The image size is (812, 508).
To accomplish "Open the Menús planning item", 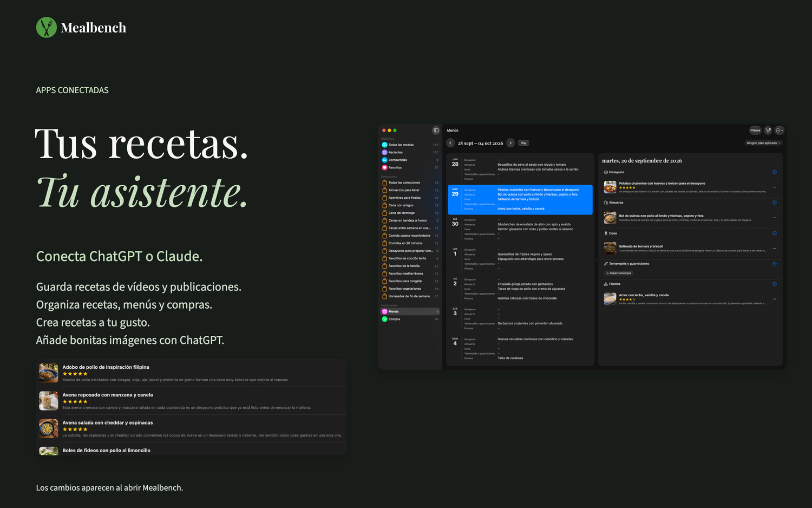I will coord(410,311).
